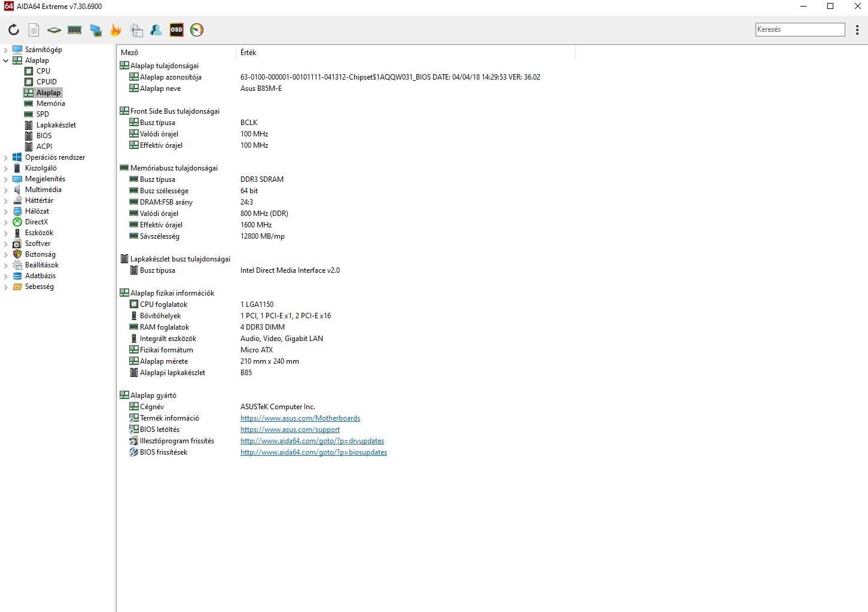Click the Biztonság shield icon
This screenshot has width=868, height=612.
(x=17, y=254)
